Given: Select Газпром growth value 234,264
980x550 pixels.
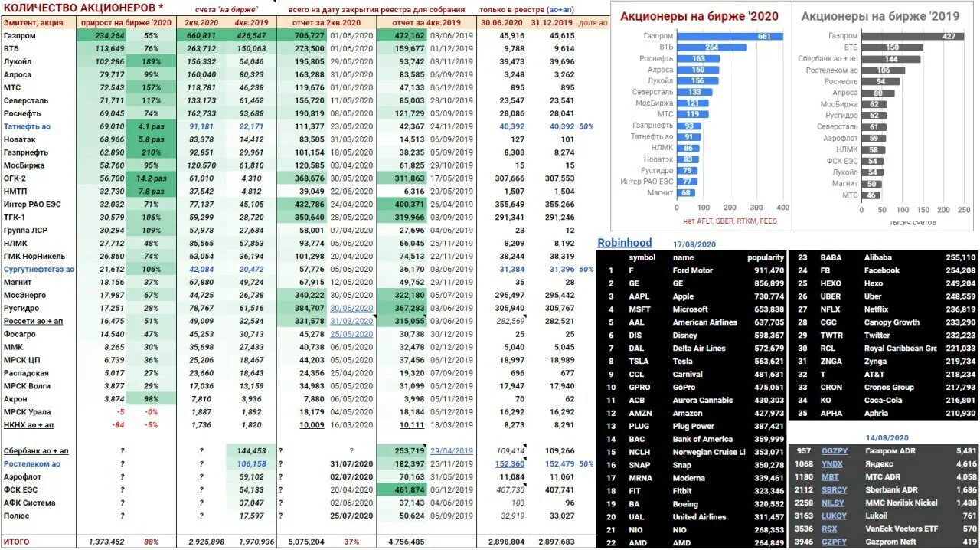Looking at the screenshot, I should (x=109, y=36).
